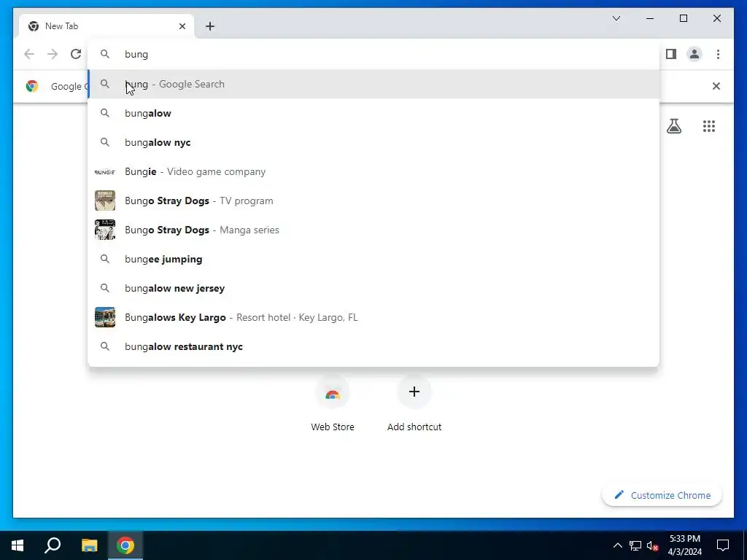Screen dimensions: 747x560
Task: Click Customize Chrome button
Action: click(662, 495)
